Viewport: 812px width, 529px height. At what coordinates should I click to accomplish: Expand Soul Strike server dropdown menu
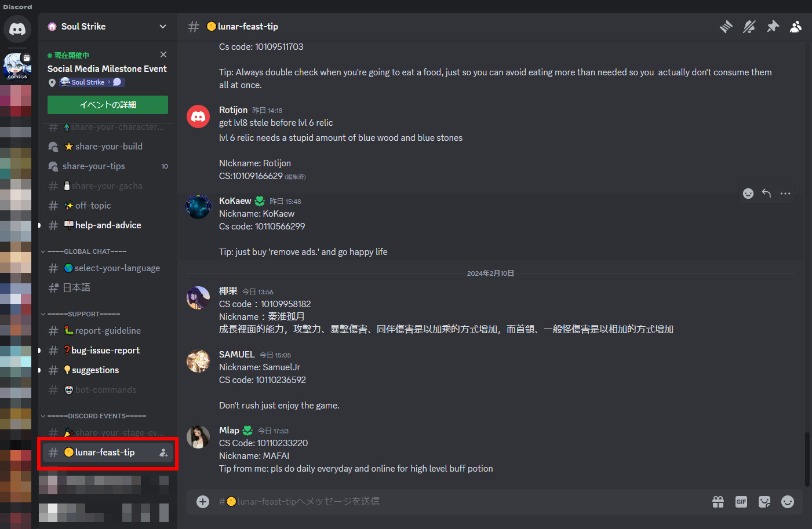tap(163, 27)
